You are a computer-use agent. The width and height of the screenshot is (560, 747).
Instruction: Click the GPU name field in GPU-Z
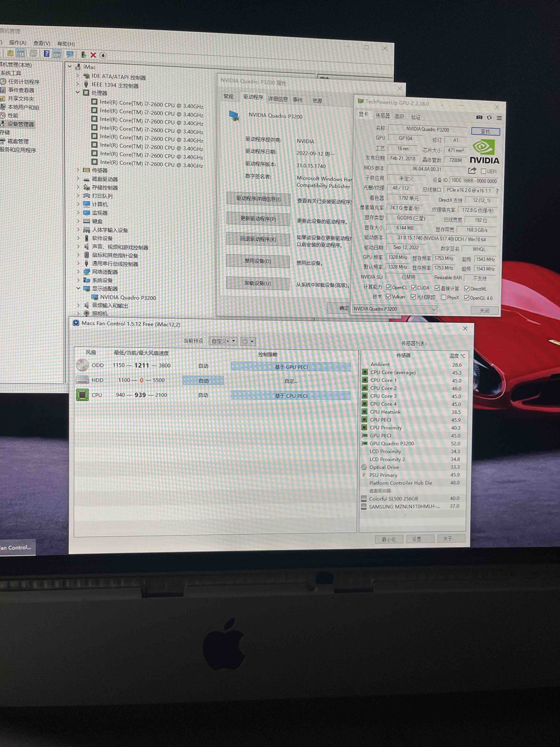(427, 129)
